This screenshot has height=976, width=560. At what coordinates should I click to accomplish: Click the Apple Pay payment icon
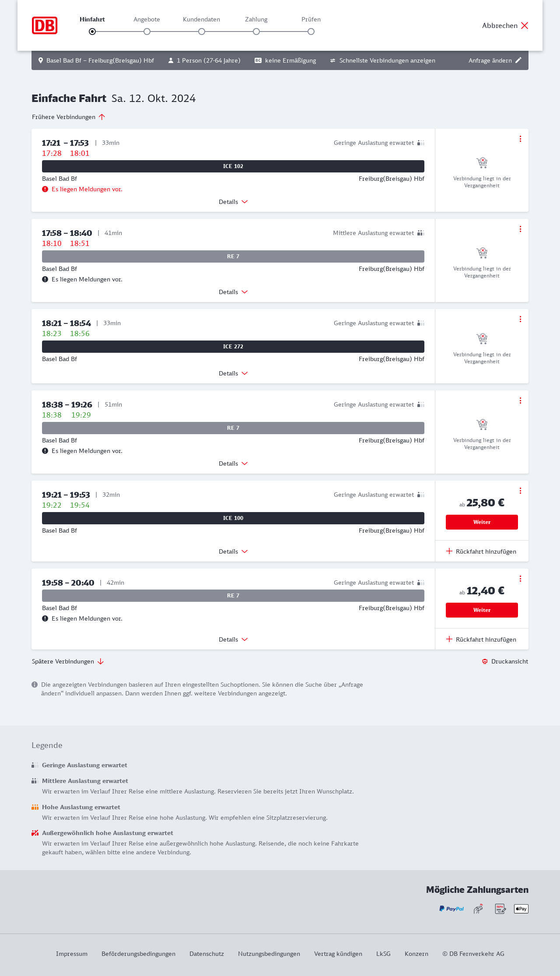(521, 909)
